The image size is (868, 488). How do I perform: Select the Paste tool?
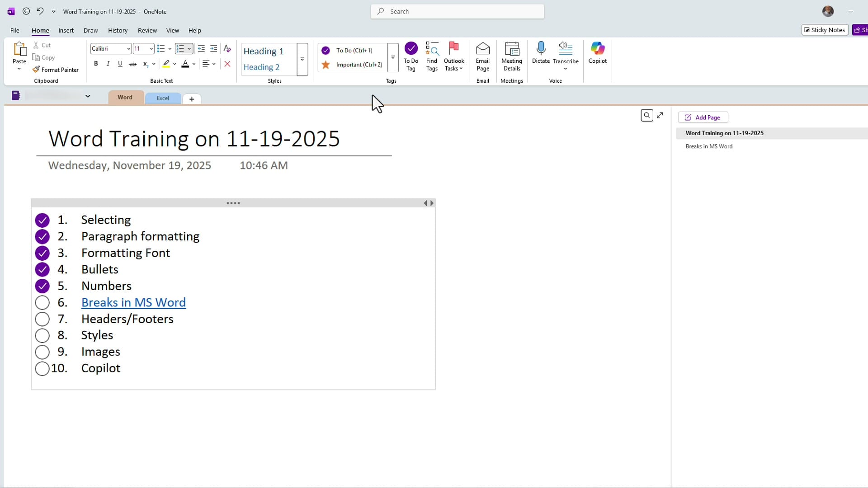(19, 54)
